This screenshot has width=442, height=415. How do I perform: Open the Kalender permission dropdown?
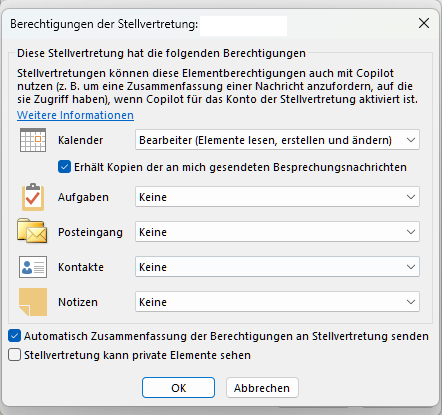tap(277, 140)
